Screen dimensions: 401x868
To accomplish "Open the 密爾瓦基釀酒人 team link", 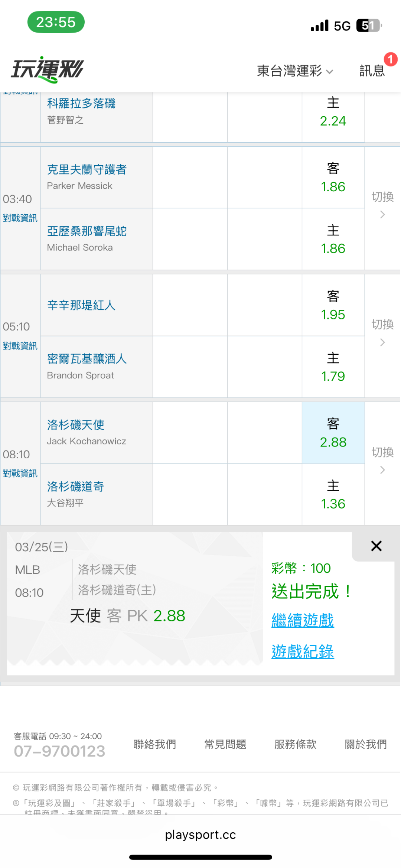I will (87, 359).
